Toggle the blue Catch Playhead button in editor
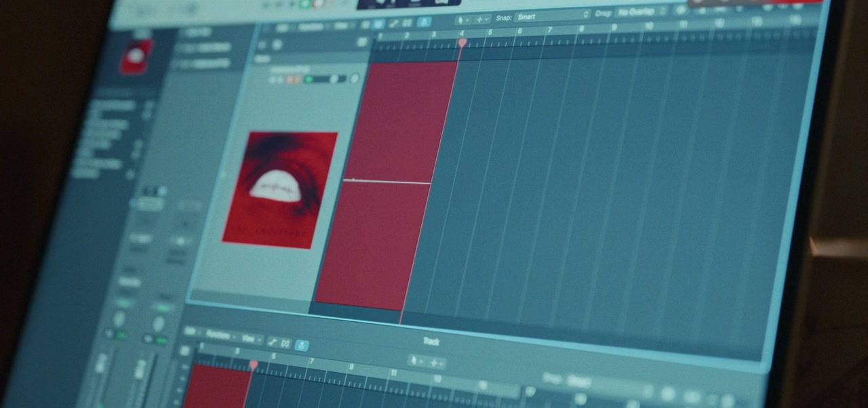The image size is (868, 408). point(302,346)
